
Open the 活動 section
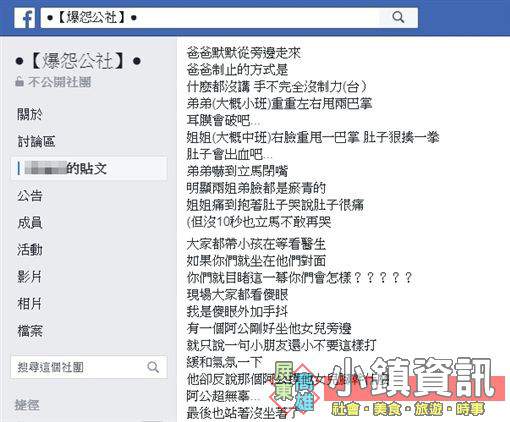(30, 250)
